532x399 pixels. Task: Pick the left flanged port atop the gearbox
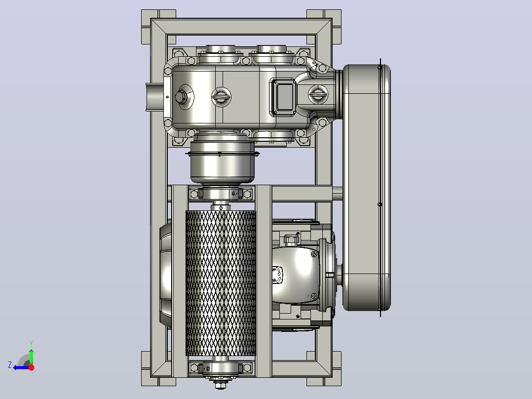tap(220, 54)
